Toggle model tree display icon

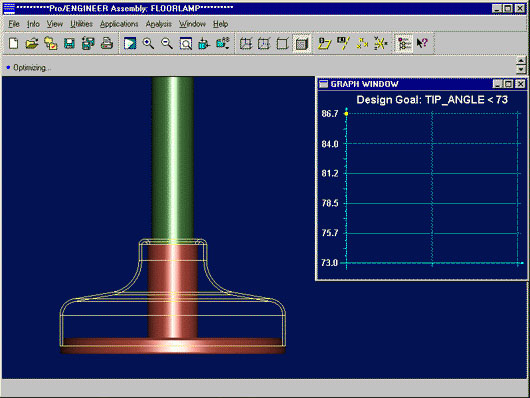click(404, 43)
